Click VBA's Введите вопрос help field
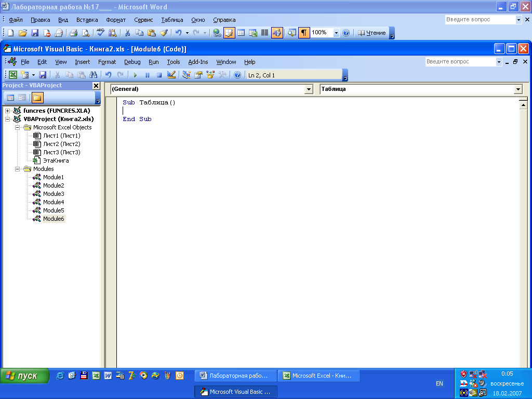This screenshot has height=399, width=532. coord(460,62)
